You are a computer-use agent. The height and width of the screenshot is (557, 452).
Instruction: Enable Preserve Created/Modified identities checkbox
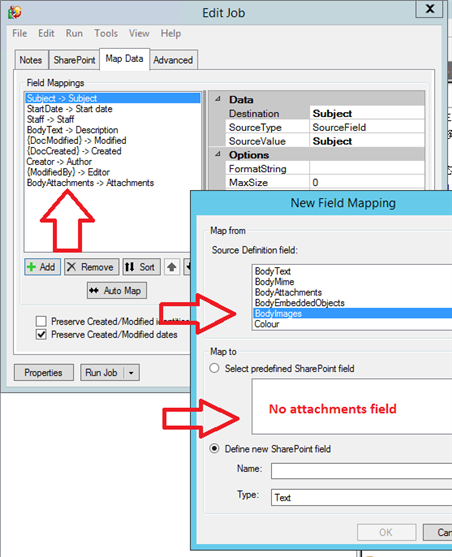click(x=41, y=321)
